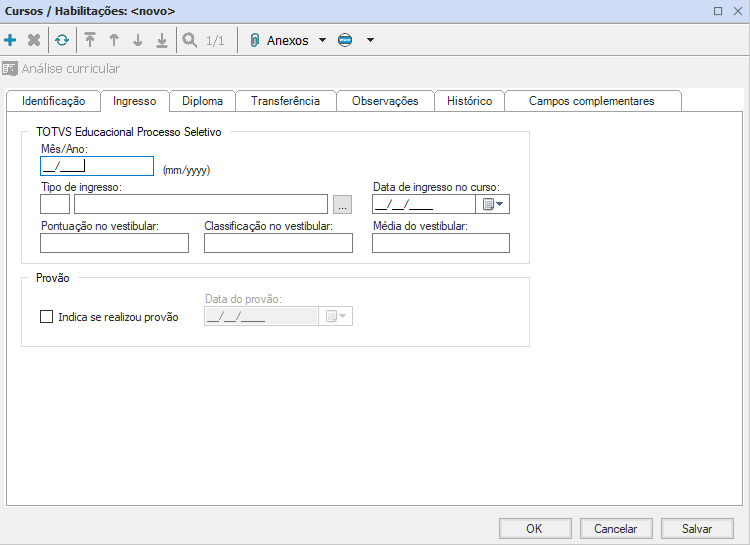Click the Anexos paperclip icon
The height and width of the screenshot is (545, 750).
coord(254,41)
